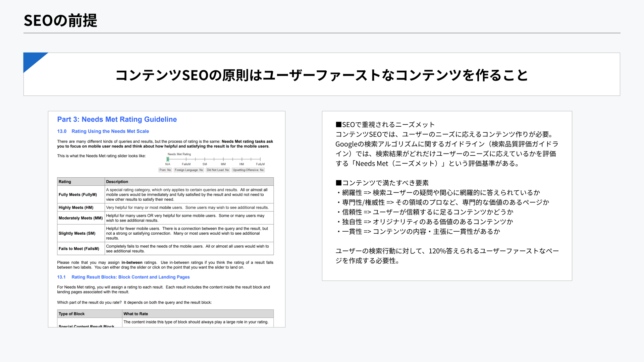Screen dimensions: 644x362
Task: Toggle the Upsetting-Offensive: No flag
Action: [249, 170]
